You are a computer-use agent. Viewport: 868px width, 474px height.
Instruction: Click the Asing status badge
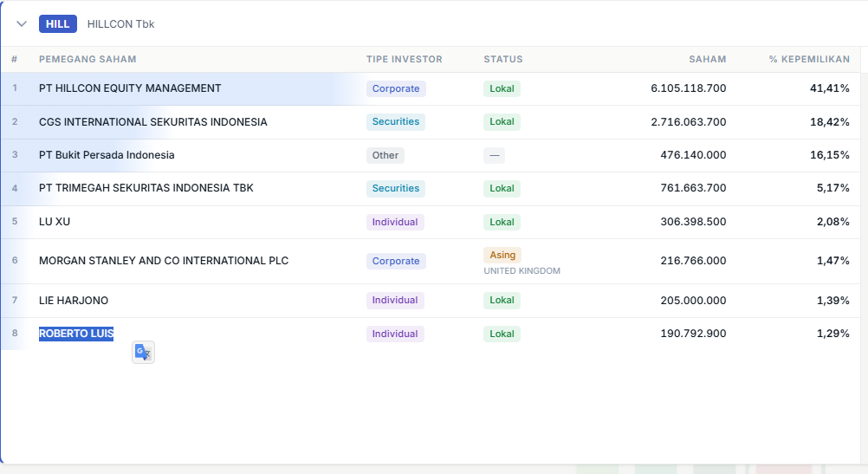502,255
